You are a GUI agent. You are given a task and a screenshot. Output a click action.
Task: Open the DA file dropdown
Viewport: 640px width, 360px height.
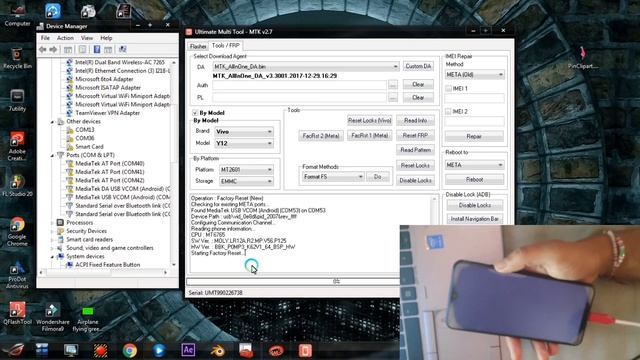coord(305,67)
